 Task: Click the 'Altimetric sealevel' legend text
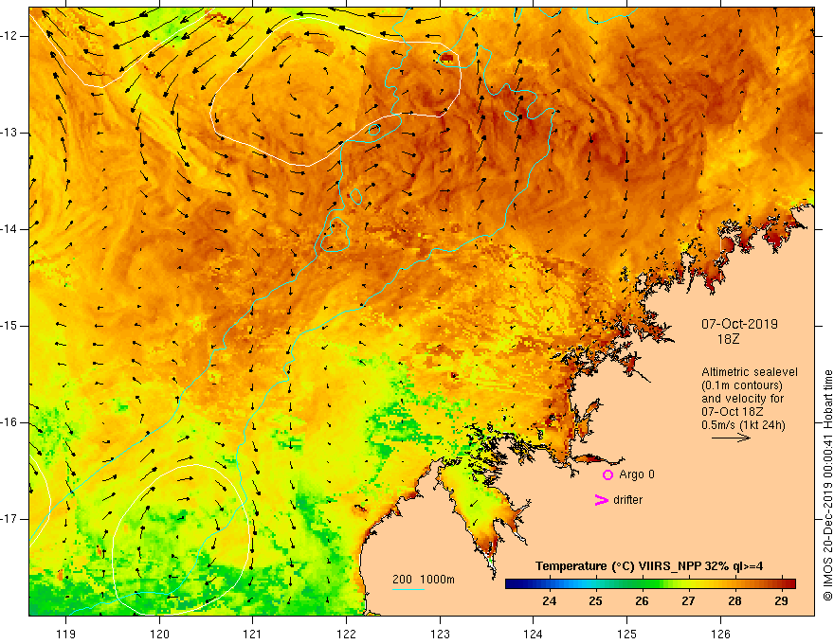(x=750, y=372)
